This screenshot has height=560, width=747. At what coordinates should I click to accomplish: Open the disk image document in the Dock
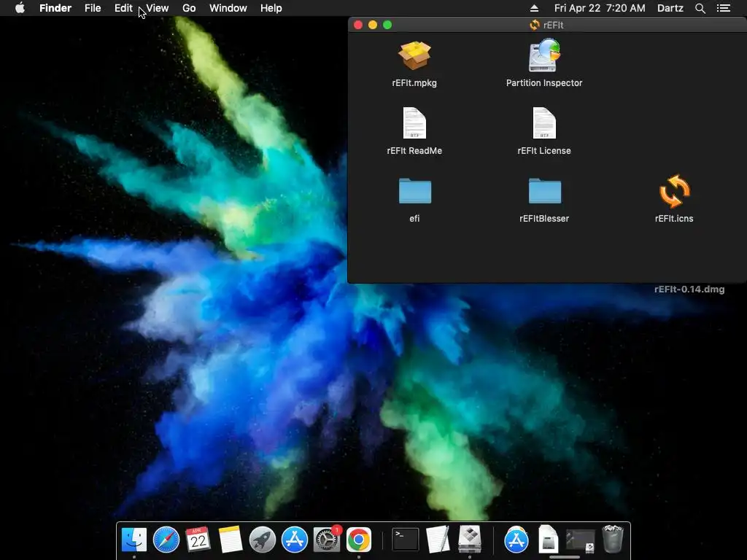[549, 540]
